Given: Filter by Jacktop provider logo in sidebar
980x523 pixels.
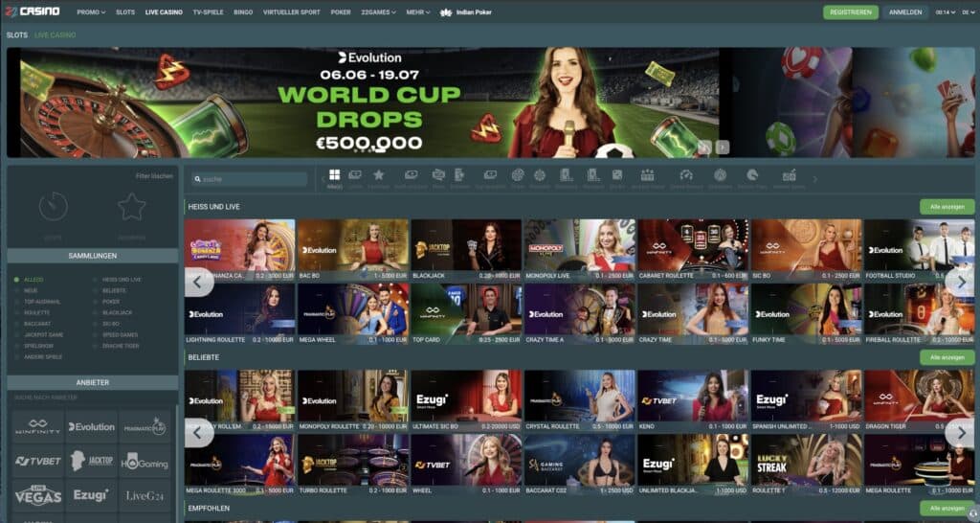Looking at the screenshot, I should 91,461.
